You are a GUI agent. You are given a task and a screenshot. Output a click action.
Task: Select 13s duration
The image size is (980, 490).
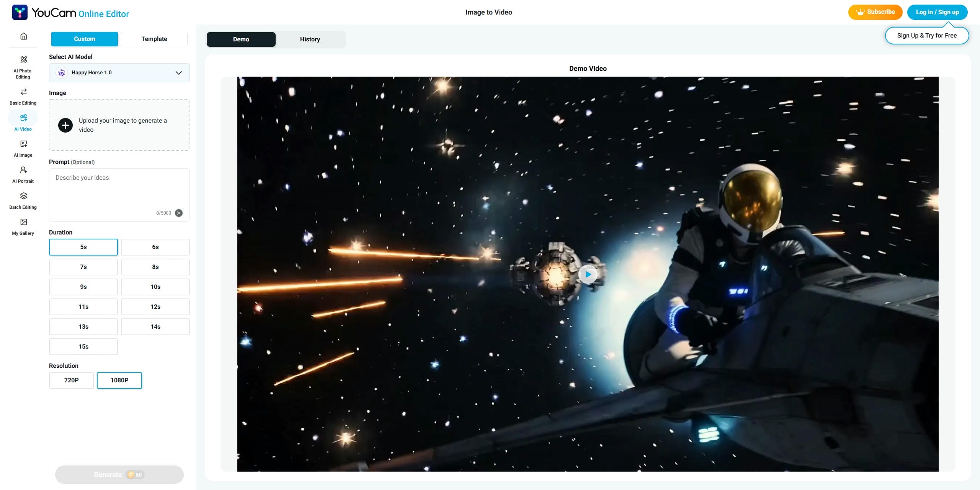tap(83, 327)
